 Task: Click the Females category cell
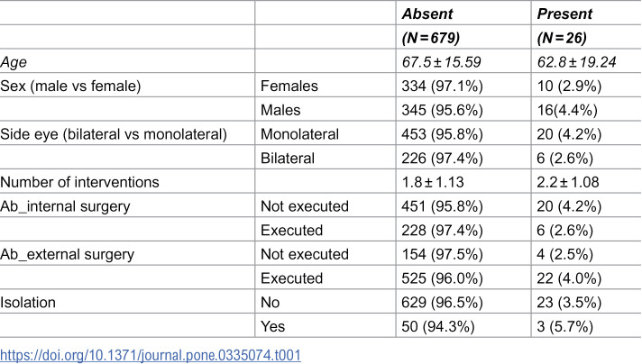[289, 86]
